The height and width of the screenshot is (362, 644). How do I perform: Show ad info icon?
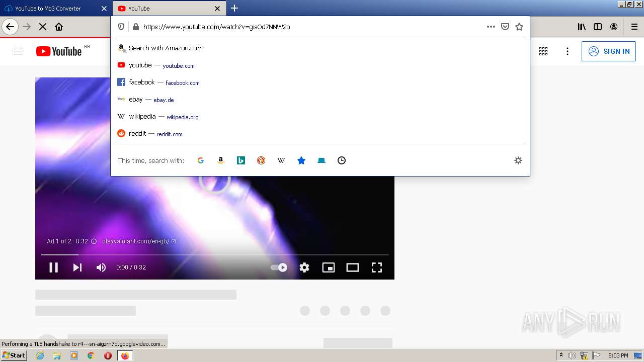tap(94, 241)
